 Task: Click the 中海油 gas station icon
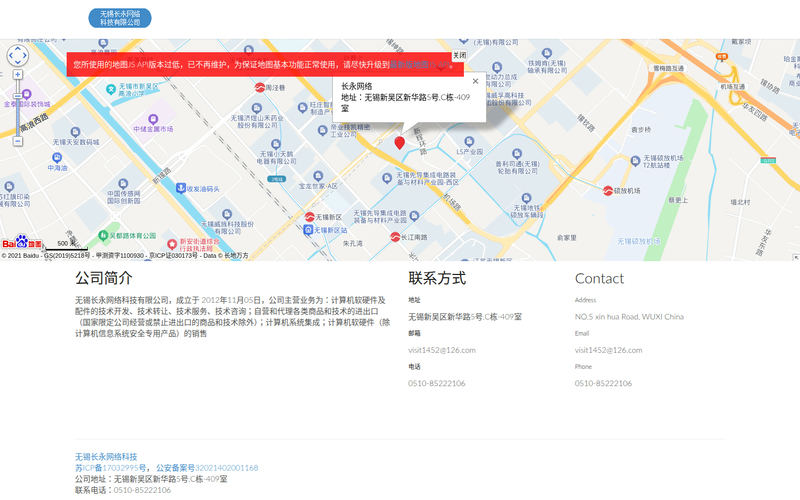57,158
